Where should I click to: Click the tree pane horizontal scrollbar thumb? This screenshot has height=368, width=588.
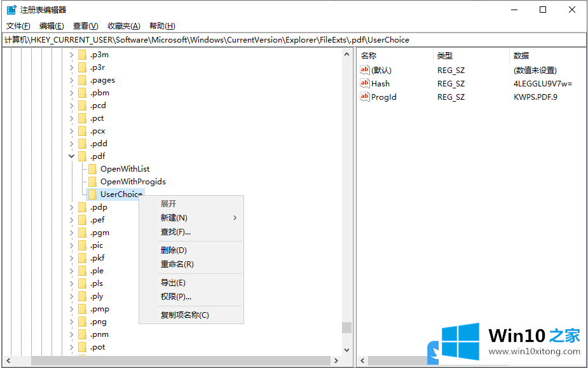181,361
